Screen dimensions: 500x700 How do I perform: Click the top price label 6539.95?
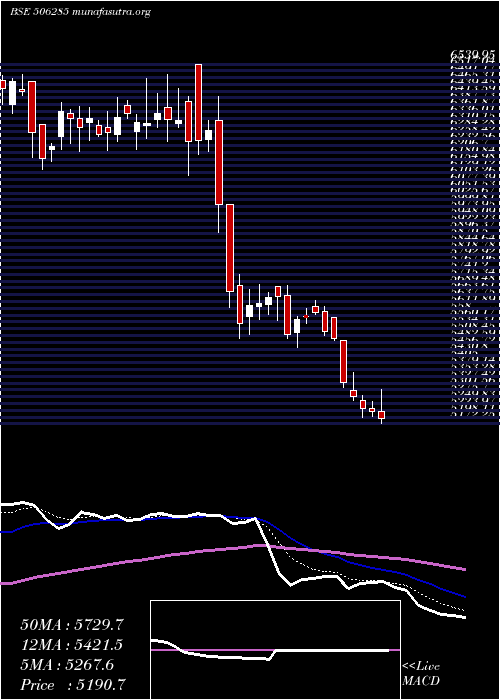(x=473, y=54)
